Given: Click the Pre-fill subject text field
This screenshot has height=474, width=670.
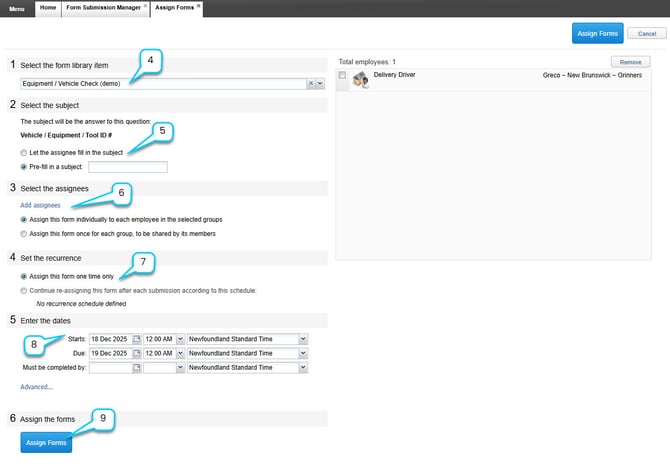Looking at the screenshot, I should point(127,167).
